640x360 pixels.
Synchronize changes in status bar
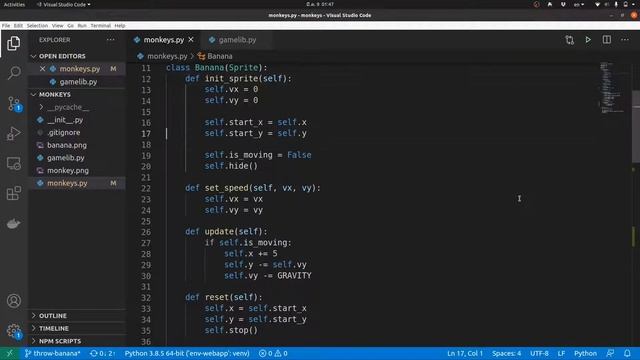103,353
